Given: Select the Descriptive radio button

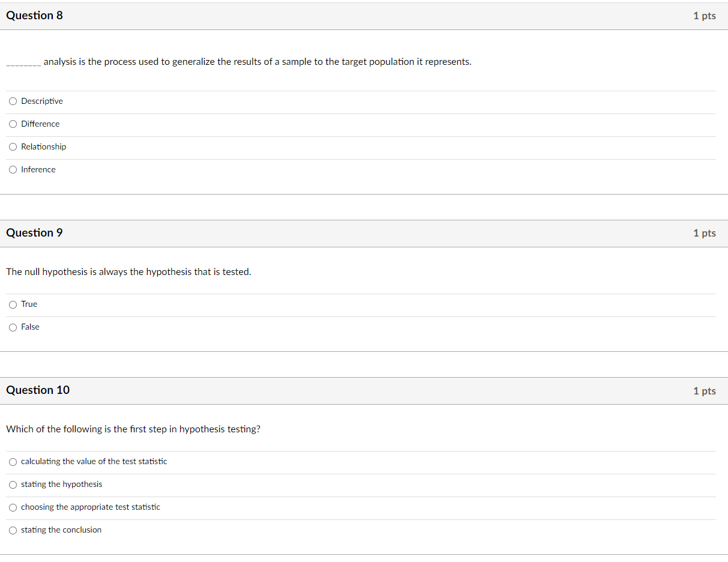Looking at the screenshot, I should coord(13,101).
